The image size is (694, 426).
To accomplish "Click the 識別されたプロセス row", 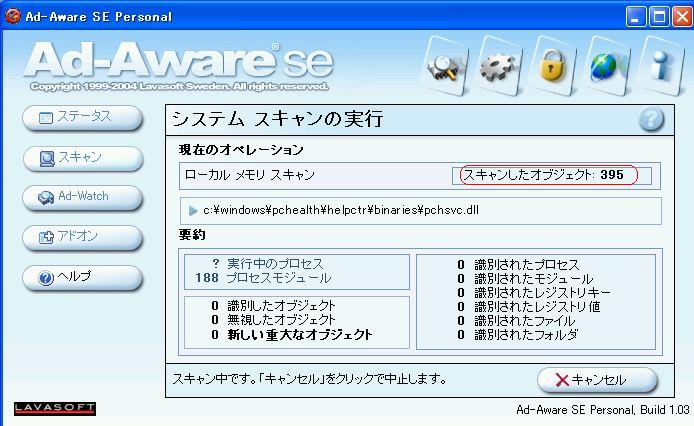I will (x=518, y=265).
